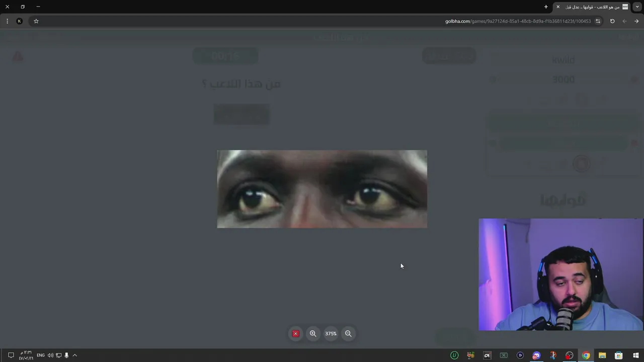Select the golbha game browser tab
This screenshot has width=644, height=362.
[x=592, y=7]
